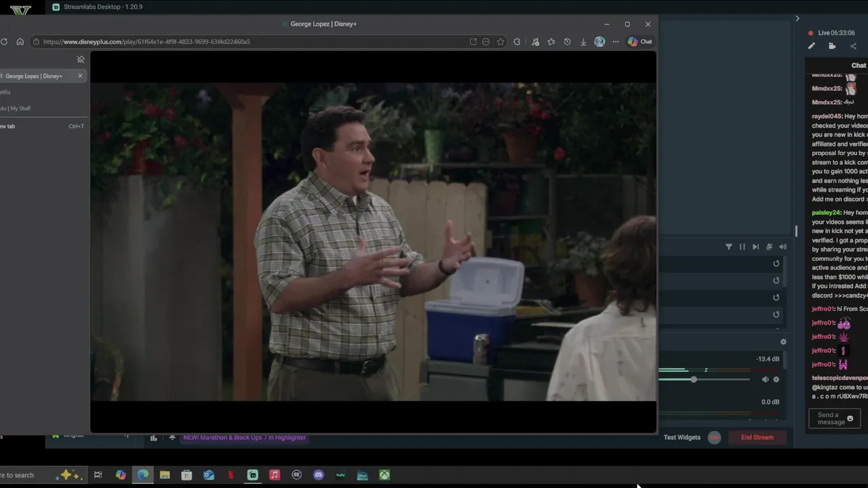
Task: Open Copilot Chat in browser toolbar
Action: pos(639,41)
